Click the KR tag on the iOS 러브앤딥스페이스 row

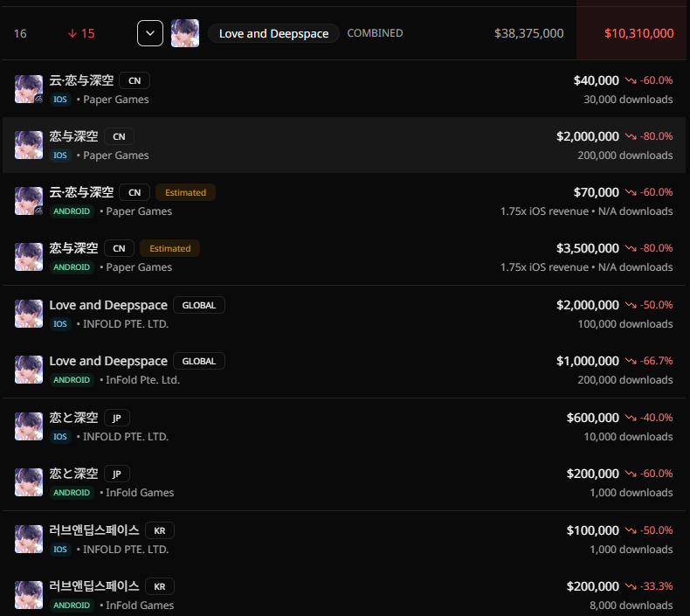click(160, 530)
